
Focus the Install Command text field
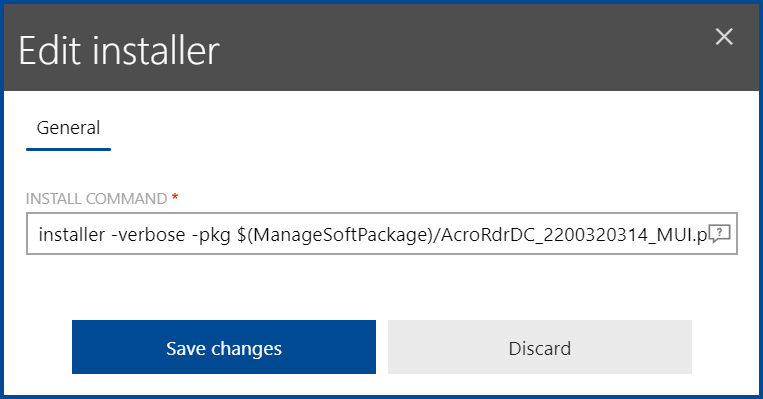(382, 234)
